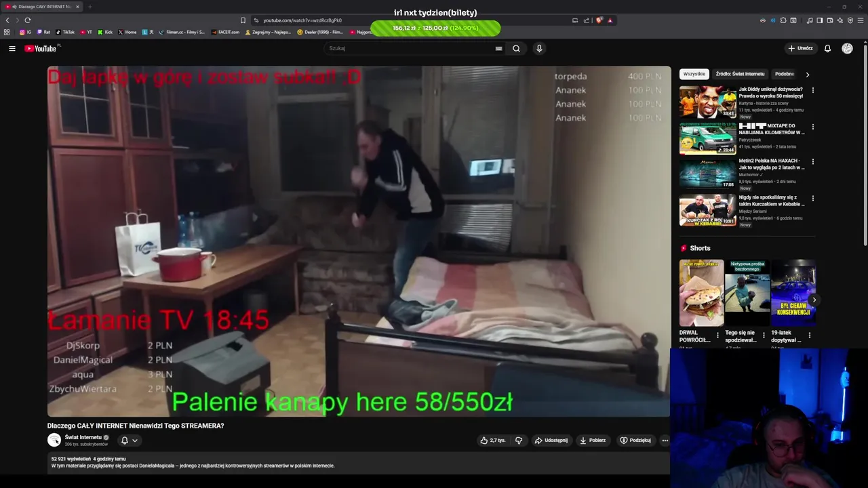Open the DRWAL POWRÓCIŁ burger short thumbnail

point(701,293)
